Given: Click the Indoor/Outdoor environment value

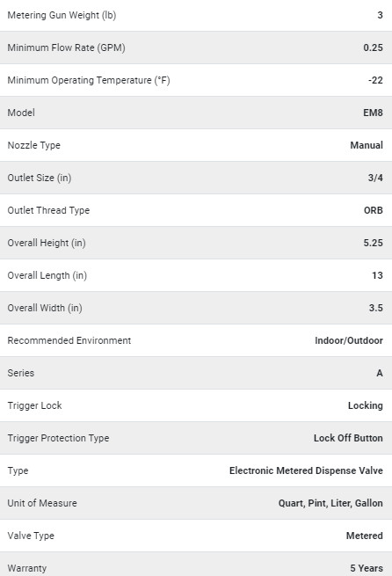Looking at the screenshot, I should (349, 340).
